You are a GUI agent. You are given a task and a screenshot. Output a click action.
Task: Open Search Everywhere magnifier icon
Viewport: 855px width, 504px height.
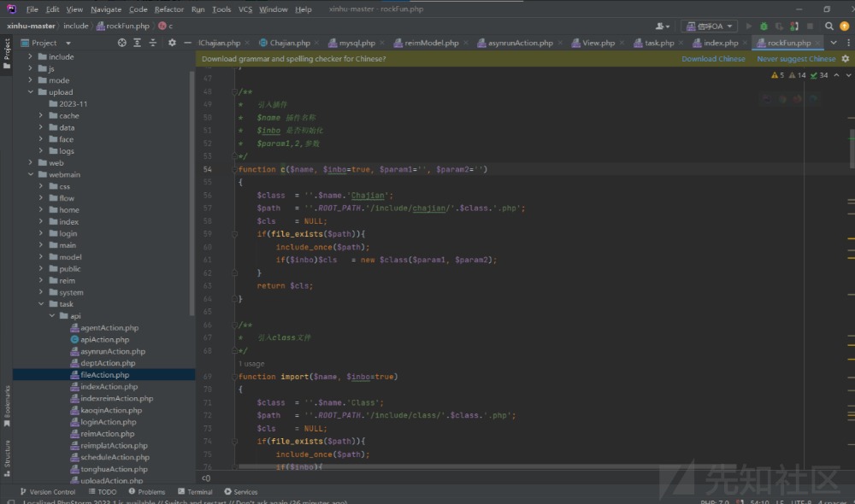click(x=828, y=26)
